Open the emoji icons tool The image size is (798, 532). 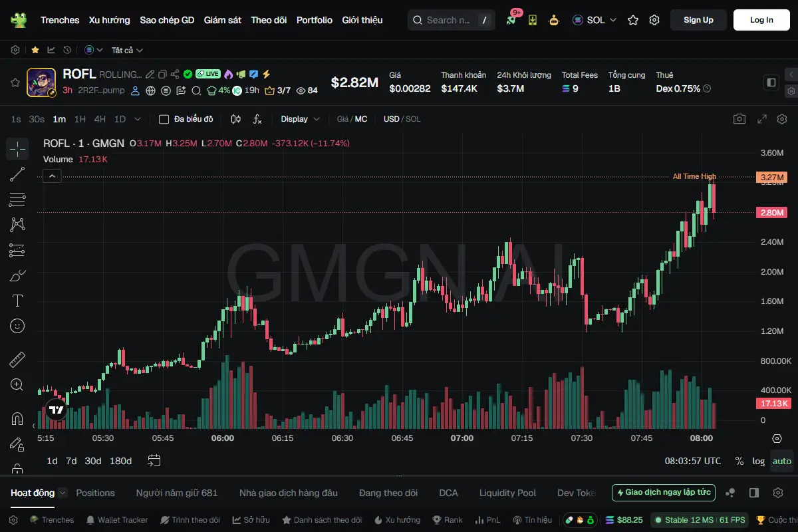pos(17,326)
